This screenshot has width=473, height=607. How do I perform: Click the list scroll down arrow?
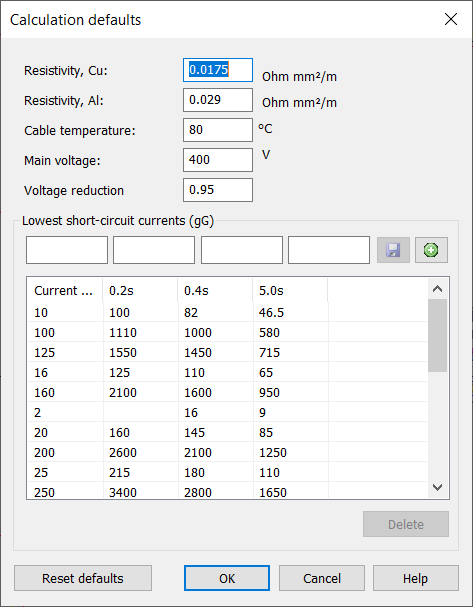pyautogui.click(x=437, y=487)
